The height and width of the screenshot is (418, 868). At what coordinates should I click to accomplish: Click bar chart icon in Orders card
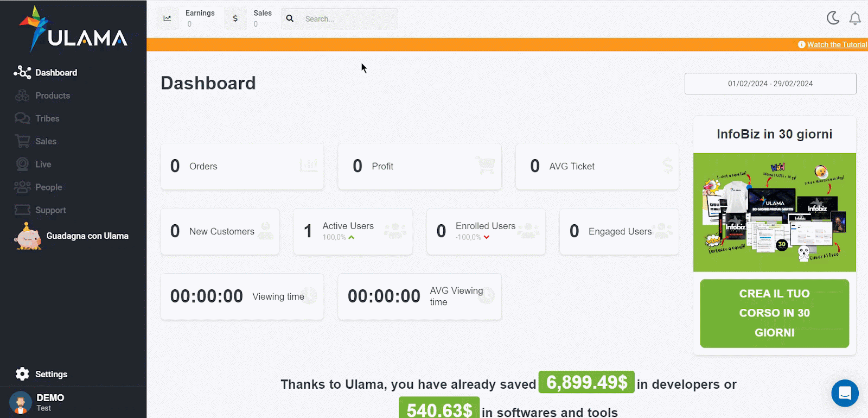[x=309, y=166]
